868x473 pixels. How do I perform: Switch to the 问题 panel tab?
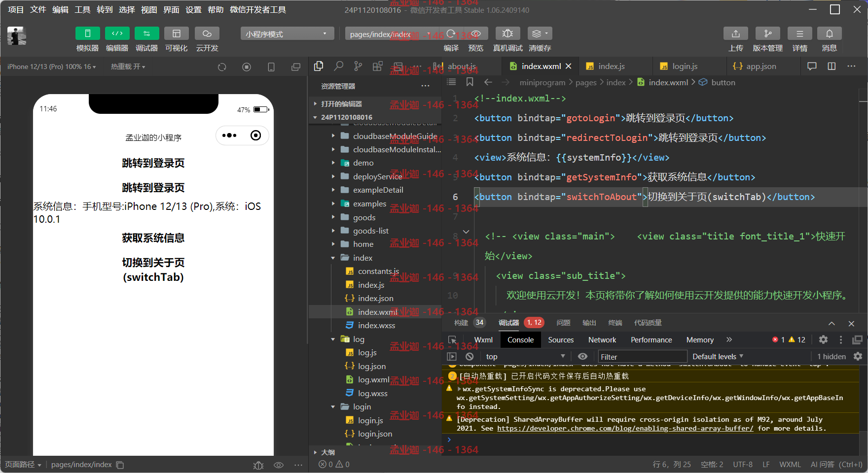pyautogui.click(x=563, y=323)
